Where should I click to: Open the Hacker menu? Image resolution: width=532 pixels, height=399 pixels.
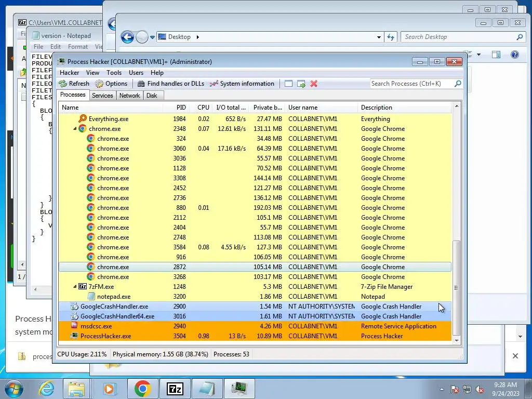[x=69, y=73]
